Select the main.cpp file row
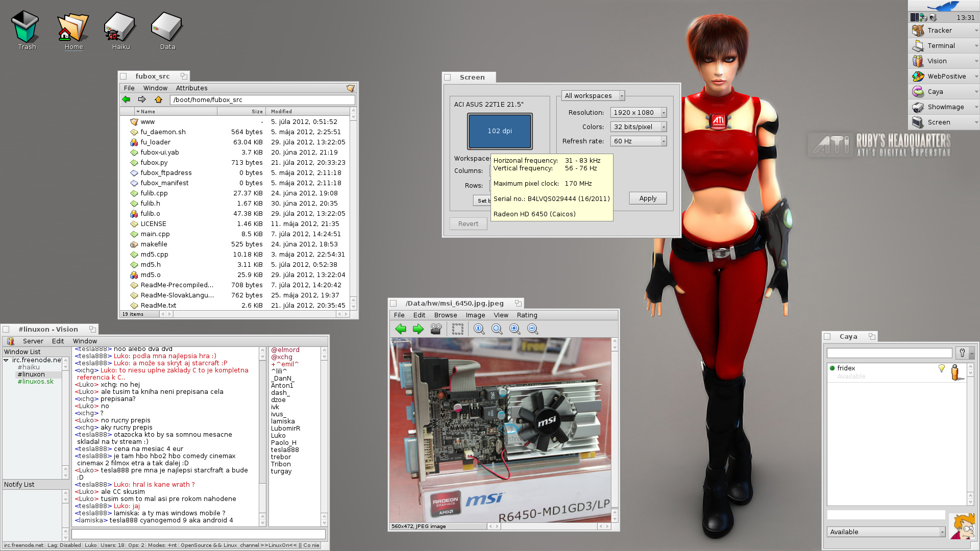Image resolution: width=980 pixels, height=551 pixels. coord(235,234)
